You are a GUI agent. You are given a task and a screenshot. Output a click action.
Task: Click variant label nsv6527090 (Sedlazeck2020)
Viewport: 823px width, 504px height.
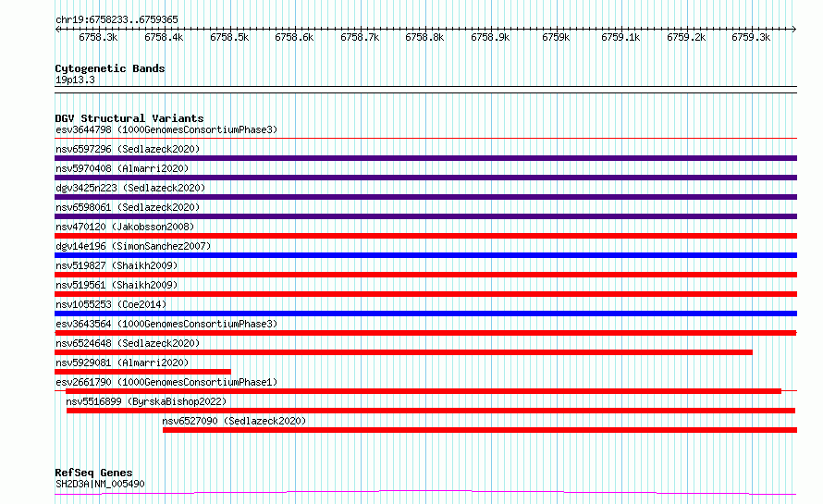point(234,421)
